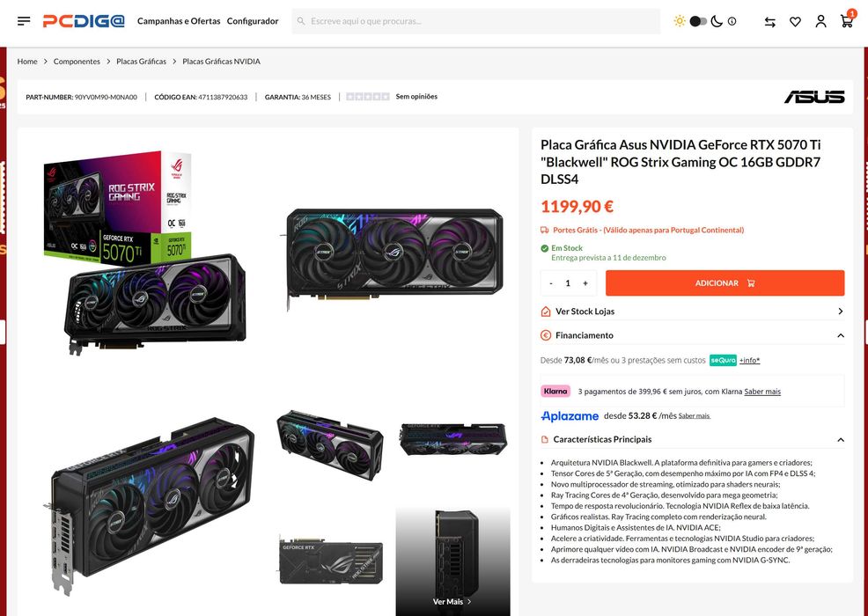
Task: Click the theme info icon
Action: [732, 21]
